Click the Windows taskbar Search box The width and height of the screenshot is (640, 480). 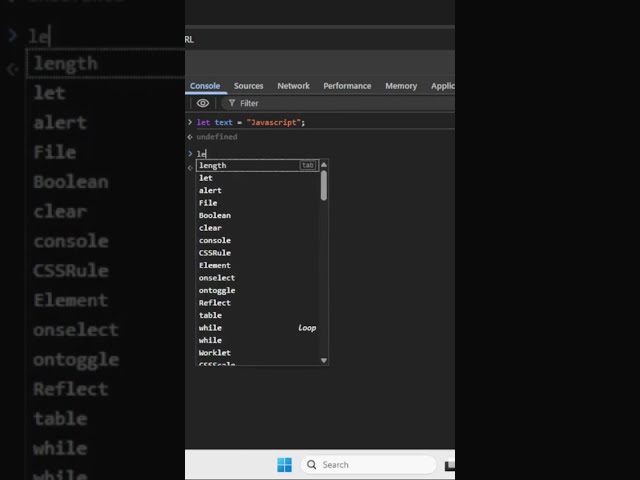pos(368,464)
